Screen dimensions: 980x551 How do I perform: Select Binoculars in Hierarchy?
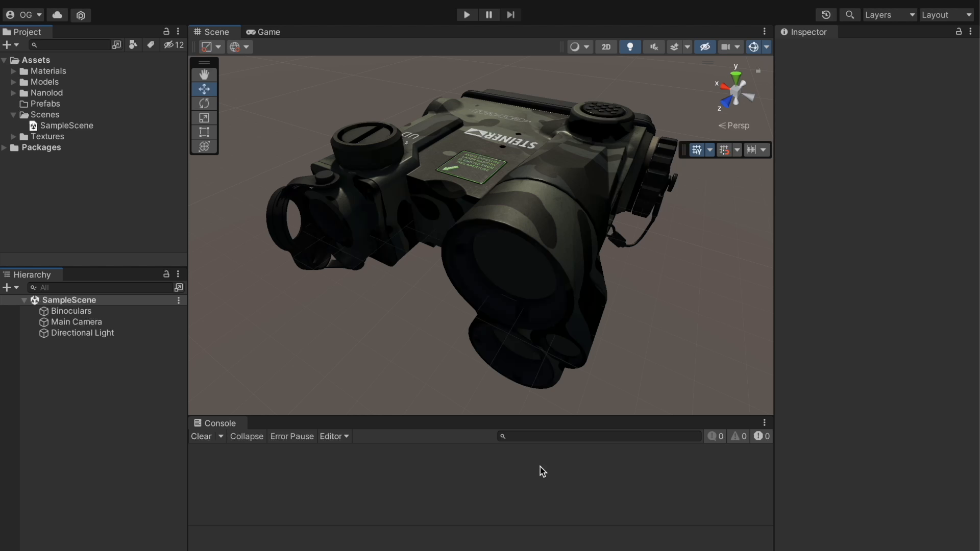71,311
